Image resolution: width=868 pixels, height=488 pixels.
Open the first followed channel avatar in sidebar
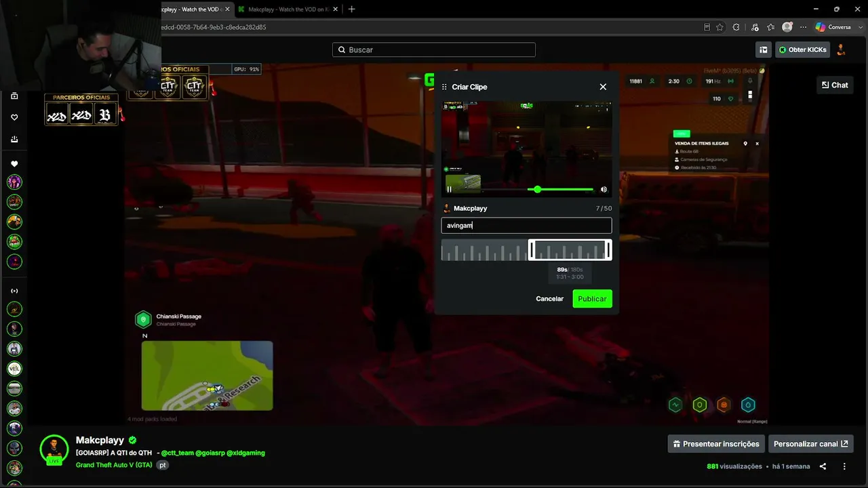click(14, 182)
